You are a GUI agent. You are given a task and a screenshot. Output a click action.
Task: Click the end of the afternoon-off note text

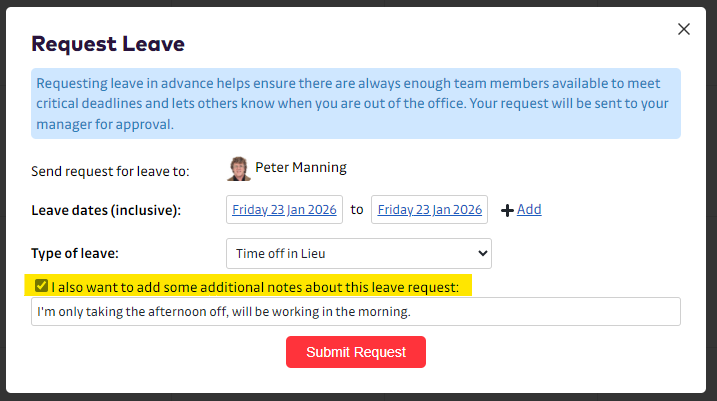tap(411, 312)
